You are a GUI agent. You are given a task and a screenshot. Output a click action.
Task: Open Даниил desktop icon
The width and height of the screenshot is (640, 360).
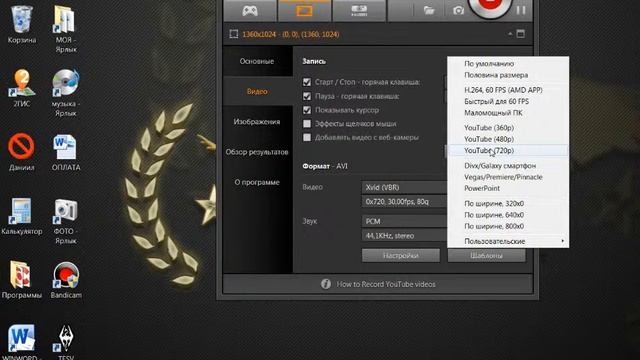[x=22, y=151]
